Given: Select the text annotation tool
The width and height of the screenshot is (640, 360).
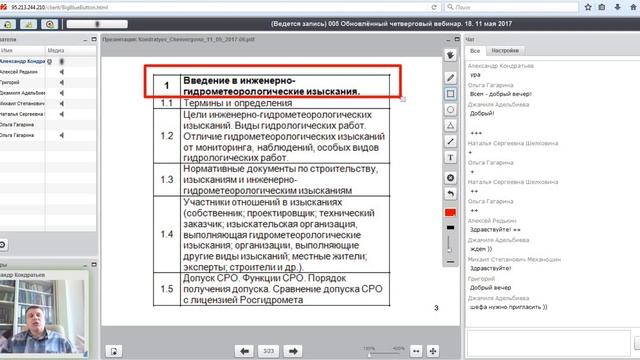Looking at the screenshot, I should [450, 158].
